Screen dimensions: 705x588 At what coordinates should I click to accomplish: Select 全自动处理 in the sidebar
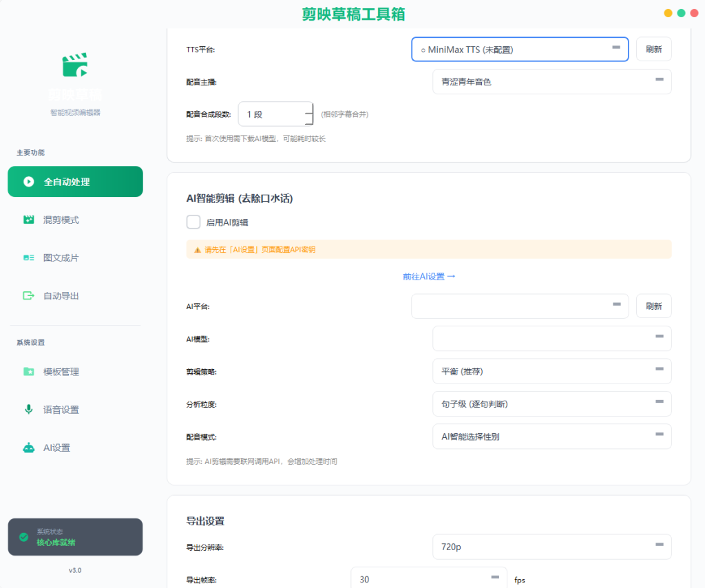[x=75, y=182]
